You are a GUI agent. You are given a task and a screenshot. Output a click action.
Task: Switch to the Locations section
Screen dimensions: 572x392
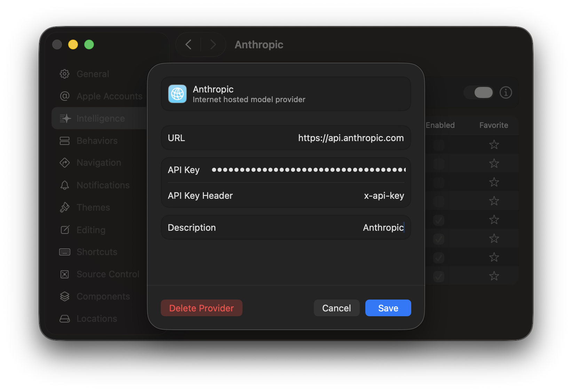click(65, 318)
